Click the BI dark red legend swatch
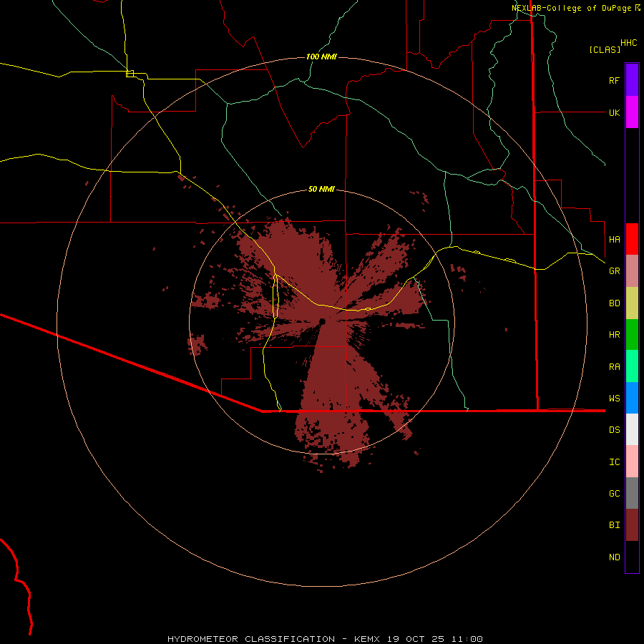 632,525
